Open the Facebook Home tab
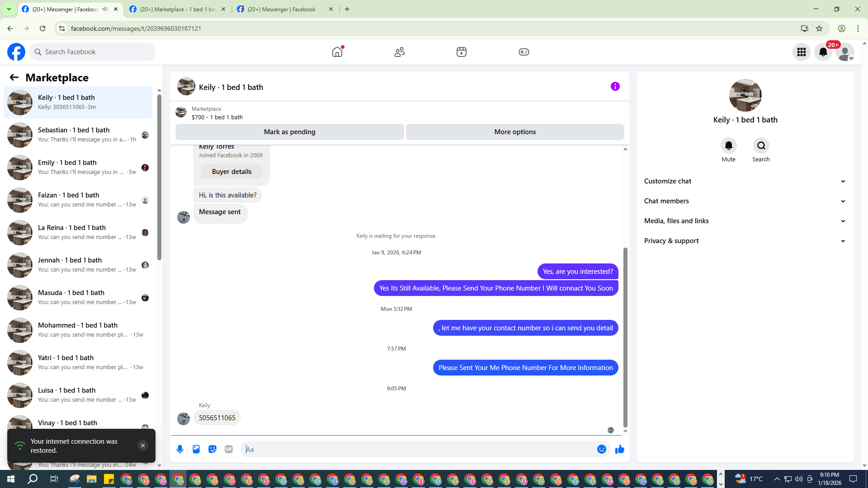 (x=337, y=52)
